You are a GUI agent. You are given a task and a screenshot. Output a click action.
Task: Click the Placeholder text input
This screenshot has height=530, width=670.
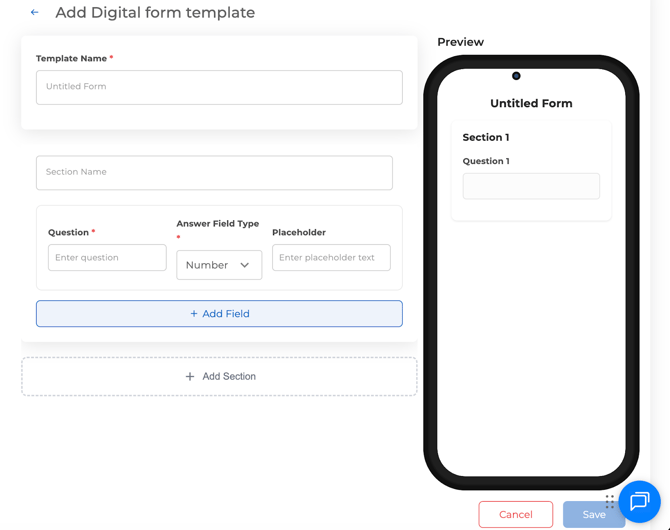tap(331, 258)
